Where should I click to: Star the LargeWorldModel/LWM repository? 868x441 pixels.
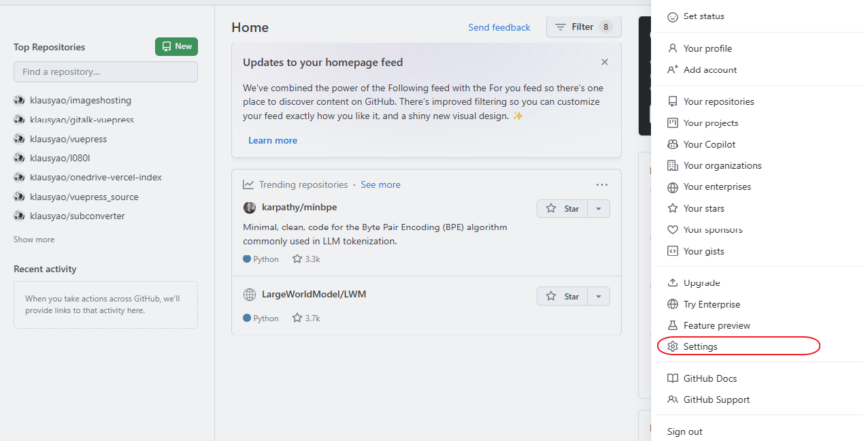pyautogui.click(x=562, y=297)
